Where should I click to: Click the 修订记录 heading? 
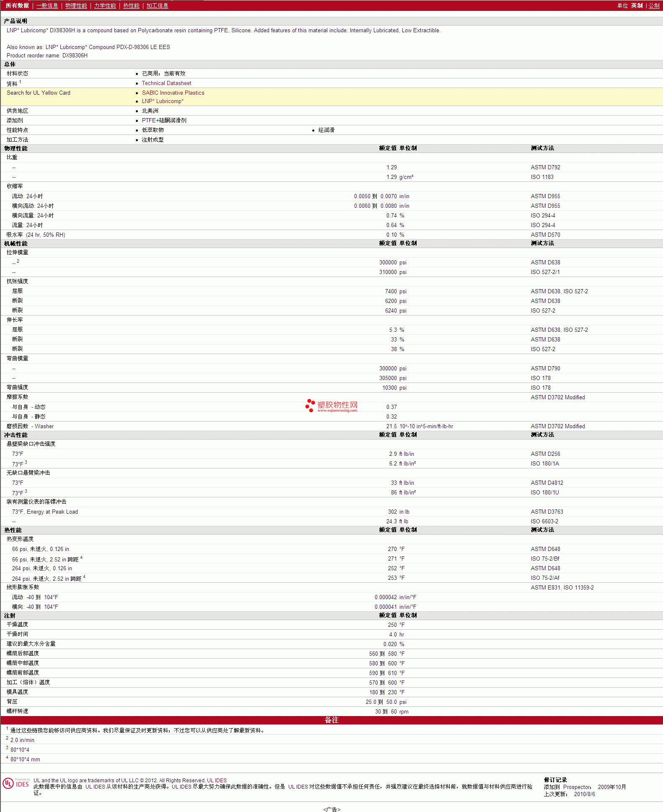tap(555, 780)
